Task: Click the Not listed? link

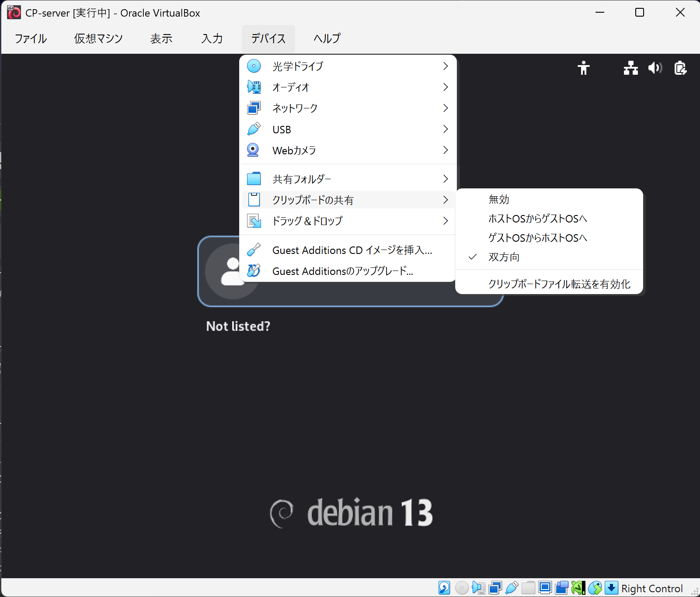Action: [x=238, y=326]
